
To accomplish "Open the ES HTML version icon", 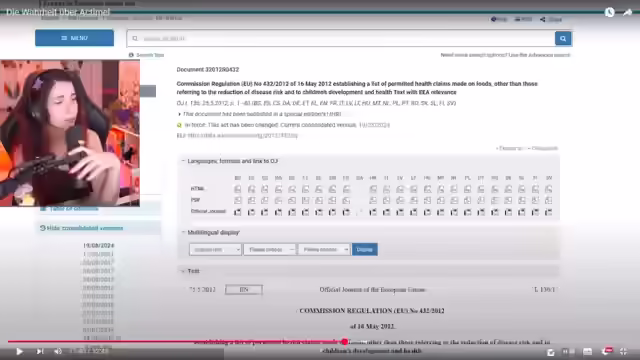I will [251, 189].
